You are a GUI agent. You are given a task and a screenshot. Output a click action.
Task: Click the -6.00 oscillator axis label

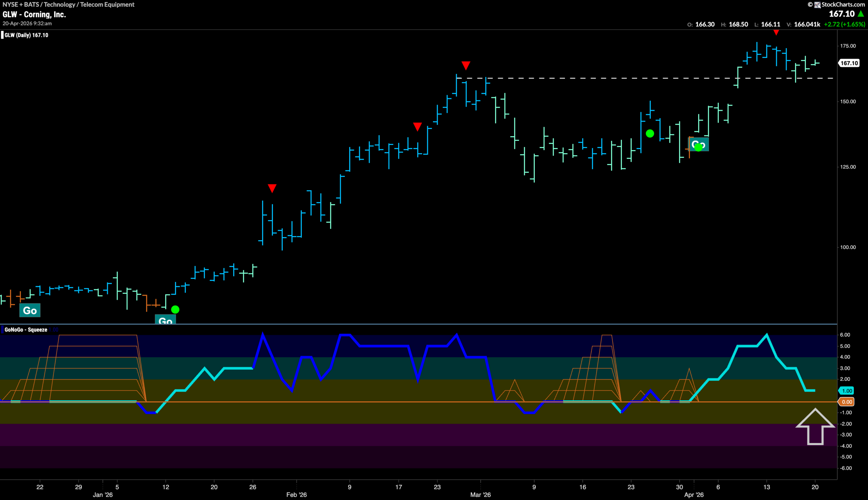[x=846, y=468]
